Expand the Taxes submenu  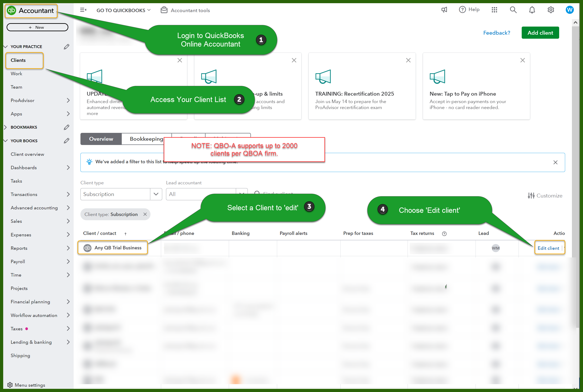click(x=68, y=328)
